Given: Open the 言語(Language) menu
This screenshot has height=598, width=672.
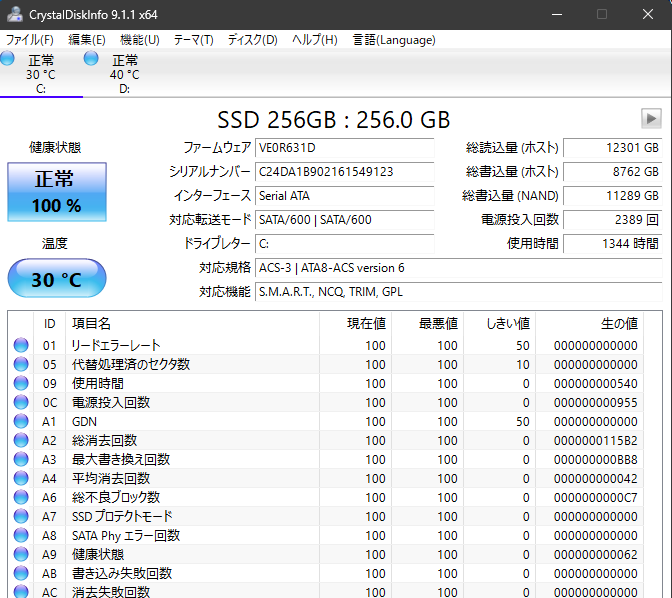Looking at the screenshot, I should 394,40.
